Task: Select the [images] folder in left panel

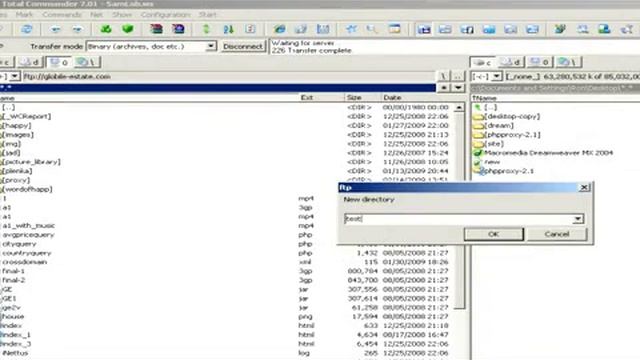Action: 18,135
